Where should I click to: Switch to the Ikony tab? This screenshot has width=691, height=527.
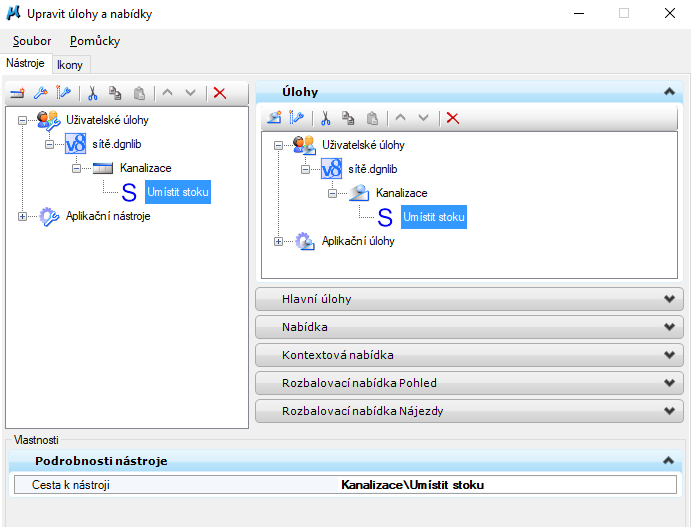pos(70,64)
